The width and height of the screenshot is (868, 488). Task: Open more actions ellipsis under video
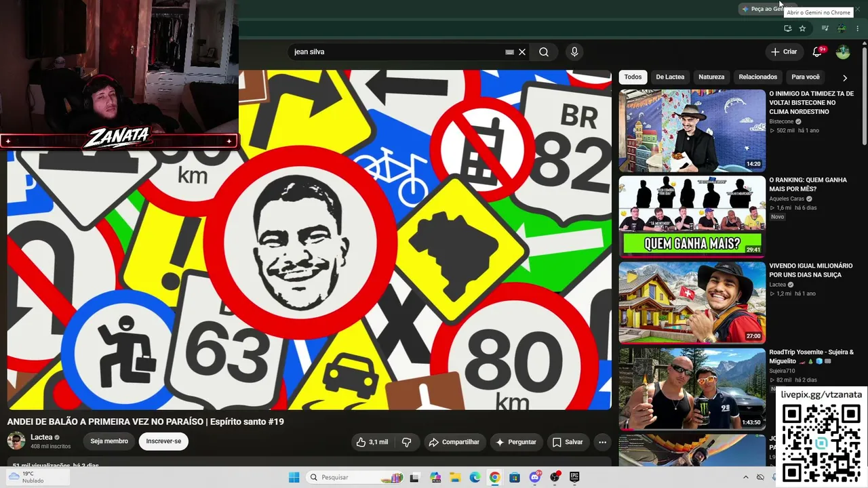[x=602, y=443]
